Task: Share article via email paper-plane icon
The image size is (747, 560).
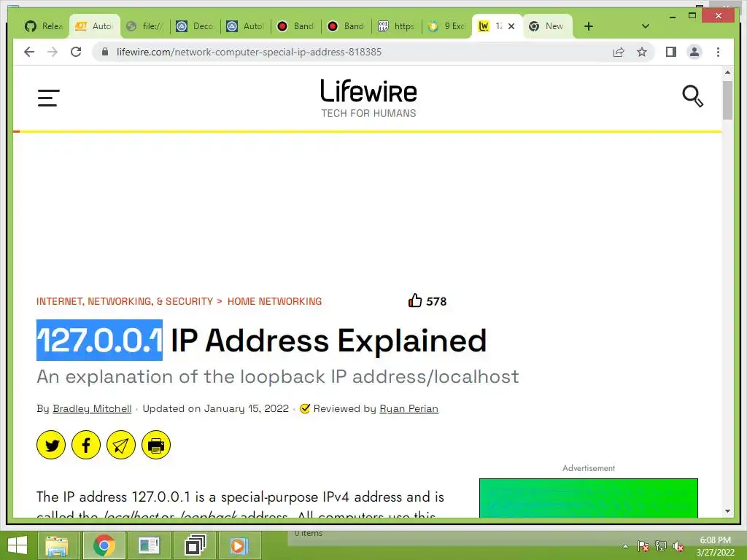Action: [x=121, y=446]
